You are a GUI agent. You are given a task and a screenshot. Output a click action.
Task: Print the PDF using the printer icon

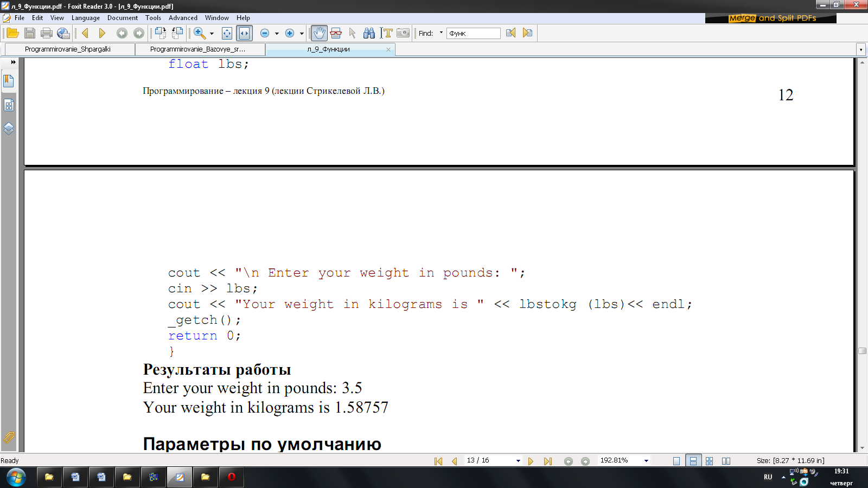pos(47,33)
